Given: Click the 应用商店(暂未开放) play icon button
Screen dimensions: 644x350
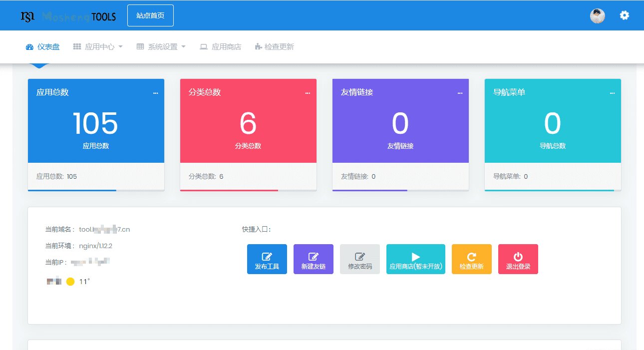Looking at the screenshot, I should click(415, 259).
